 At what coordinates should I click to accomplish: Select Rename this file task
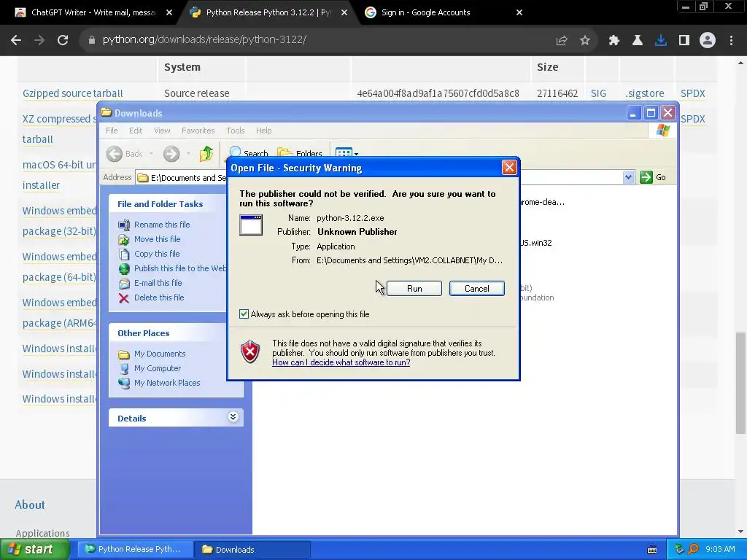tap(162, 225)
